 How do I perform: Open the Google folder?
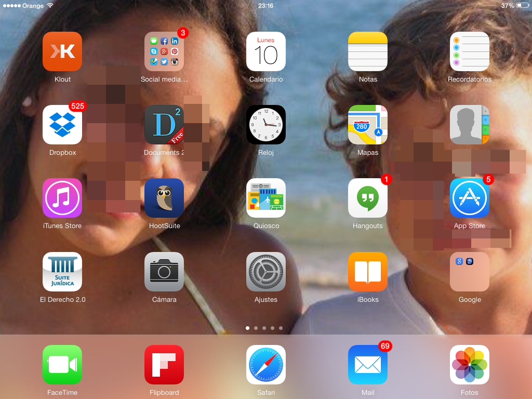click(470, 272)
